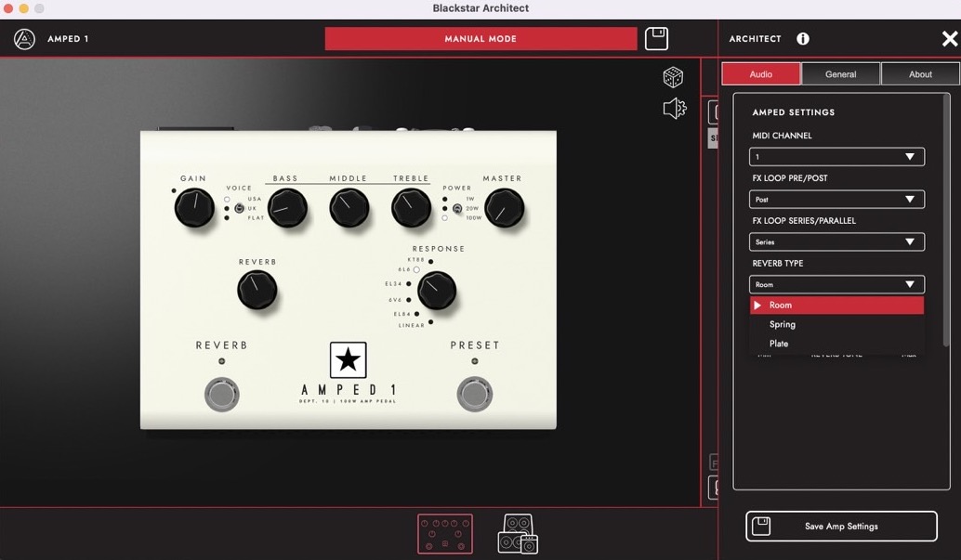Select the KT88 response setting

431,261
